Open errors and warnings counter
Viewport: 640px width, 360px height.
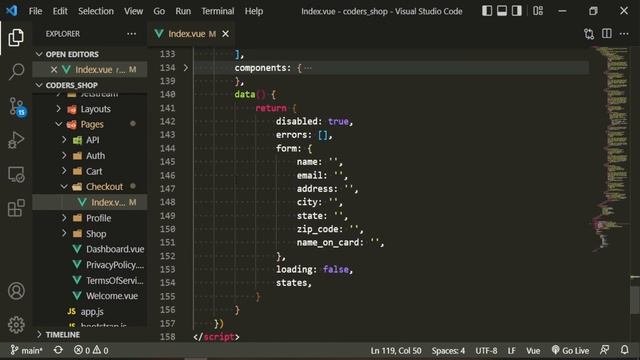click(x=91, y=350)
